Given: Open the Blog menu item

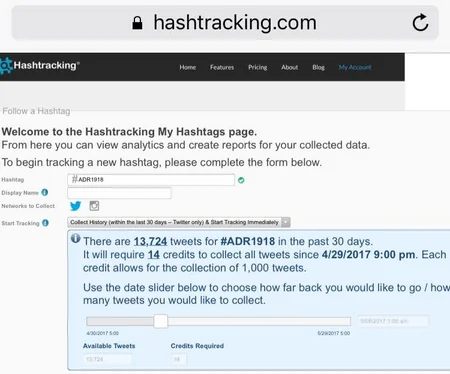Looking at the screenshot, I should [318, 67].
